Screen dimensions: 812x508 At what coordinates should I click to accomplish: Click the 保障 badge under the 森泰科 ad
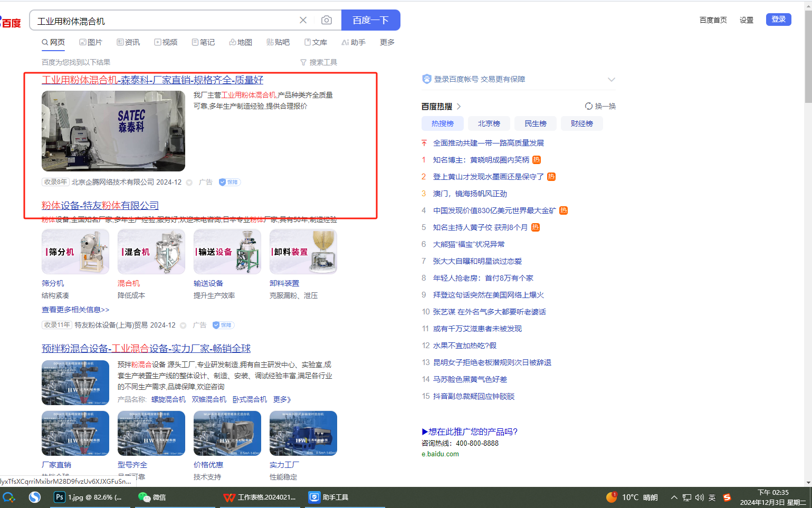230,182
